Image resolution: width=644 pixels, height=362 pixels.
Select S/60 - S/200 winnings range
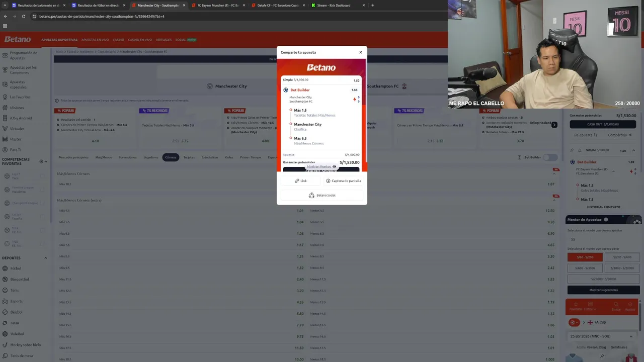point(585,257)
